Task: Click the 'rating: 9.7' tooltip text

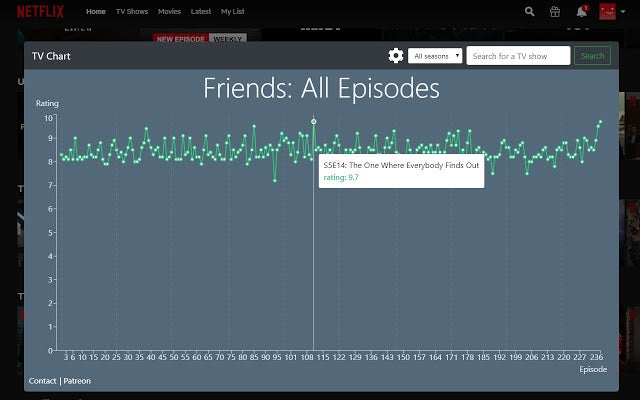Action: point(341,177)
